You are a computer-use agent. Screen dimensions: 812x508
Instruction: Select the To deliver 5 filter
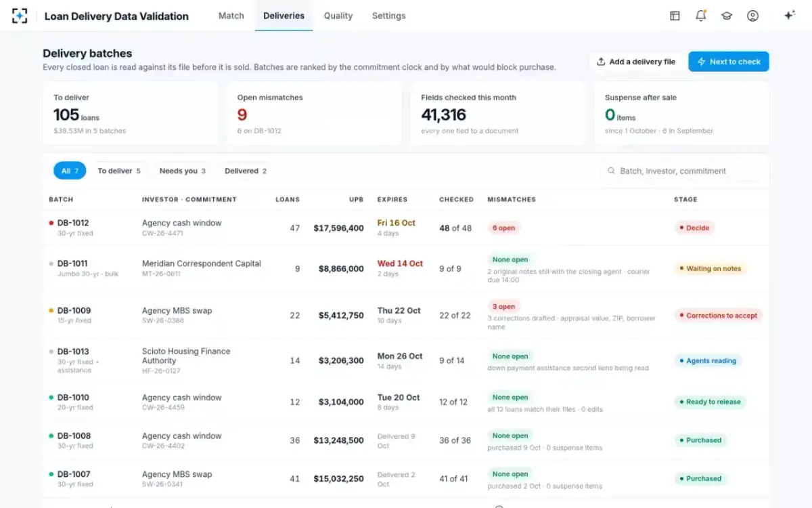click(119, 171)
